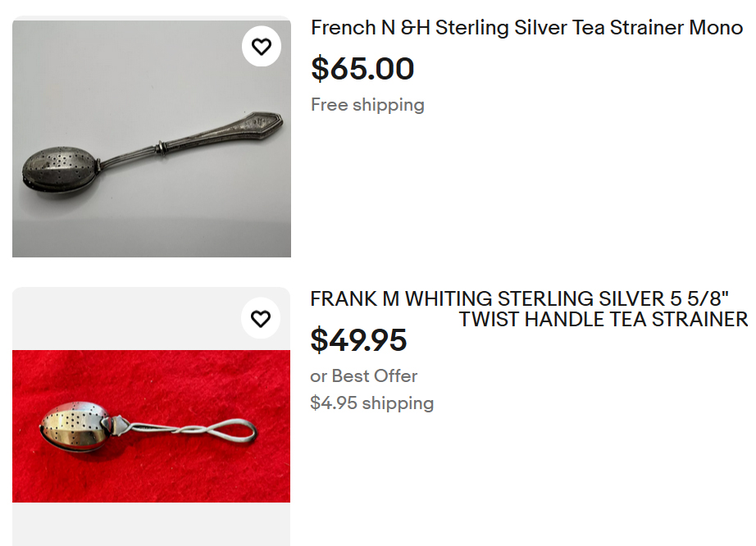Viewport: 756px width, 546px height.
Task: Open the French N&H Sterling Silver listing title
Action: 527,27
